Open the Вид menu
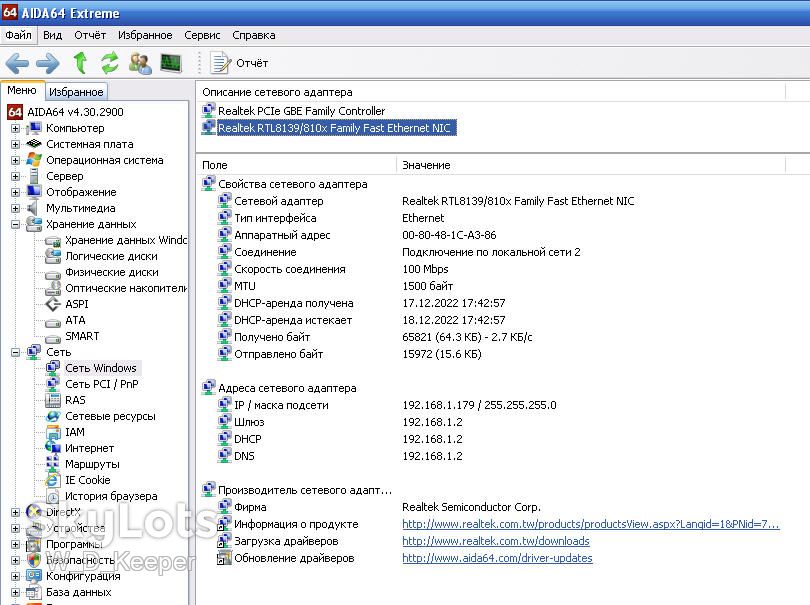The height and width of the screenshot is (605, 810). [x=52, y=35]
